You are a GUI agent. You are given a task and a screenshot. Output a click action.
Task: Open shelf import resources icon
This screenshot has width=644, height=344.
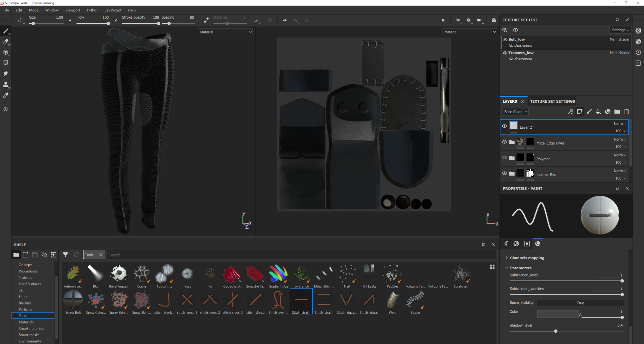point(53,255)
